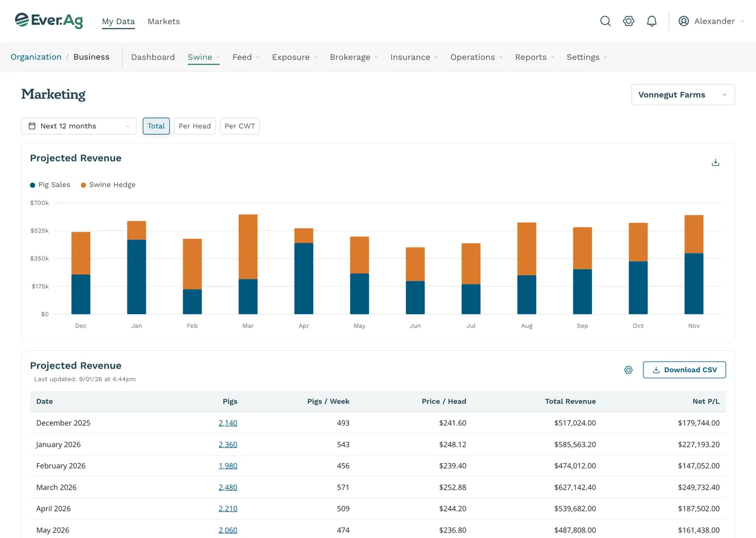756x538 pixels.
Task: Click the March bar's Swine Hedge segment
Action: 248,247
